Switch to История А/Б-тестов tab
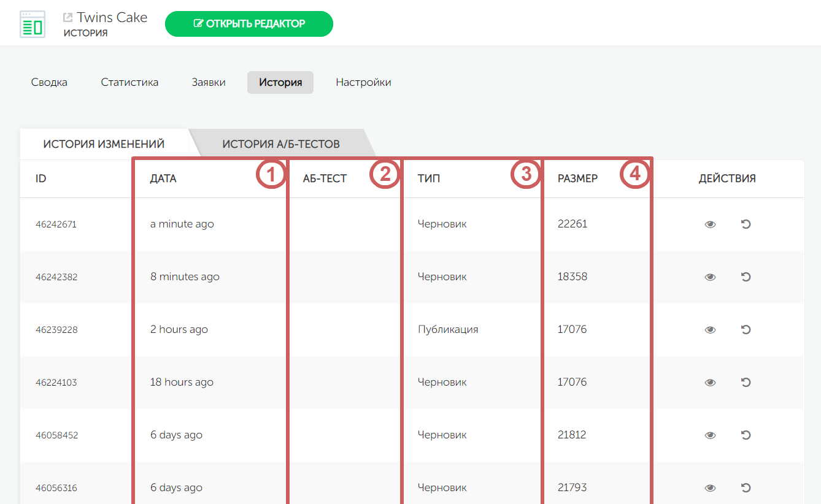The height and width of the screenshot is (504, 821). (281, 145)
